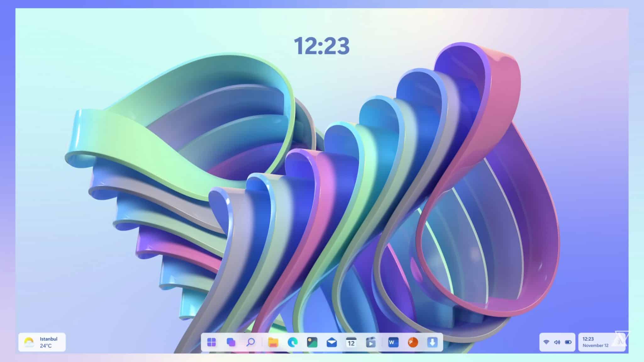Open the Start menu from the taskbar

pyautogui.click(x=211, y=342)
